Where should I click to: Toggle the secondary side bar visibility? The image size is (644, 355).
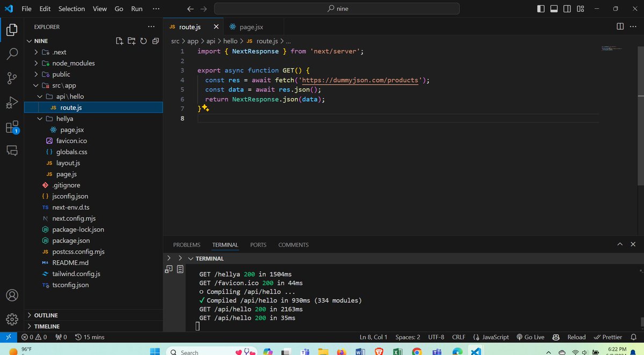pos(567,9)
